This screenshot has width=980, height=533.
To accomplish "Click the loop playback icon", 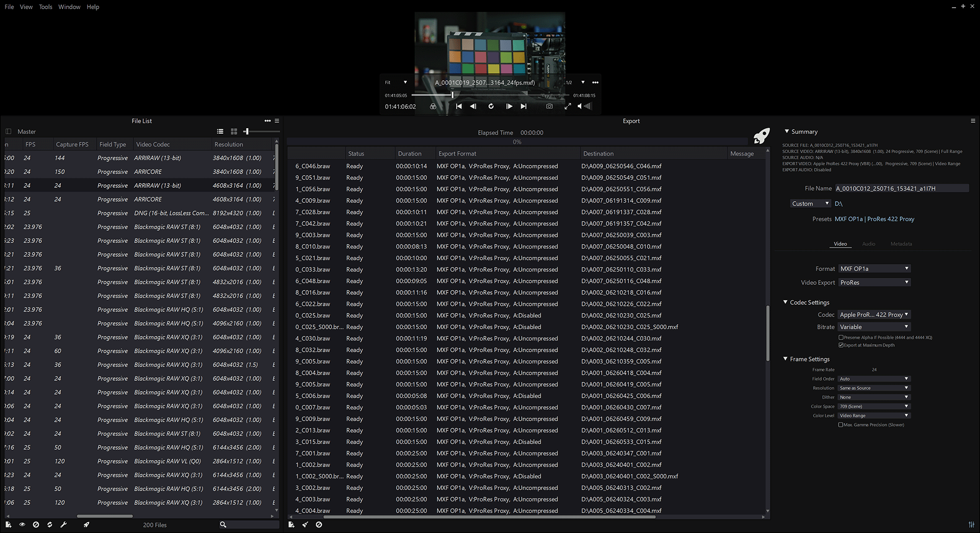I will pyautogui.click(x=491, y=106).
